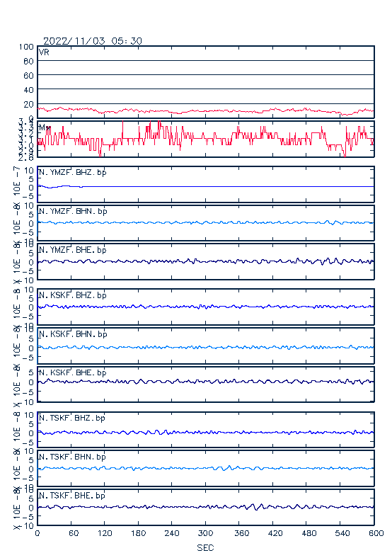Click the SEC axis title

(205, 547)
